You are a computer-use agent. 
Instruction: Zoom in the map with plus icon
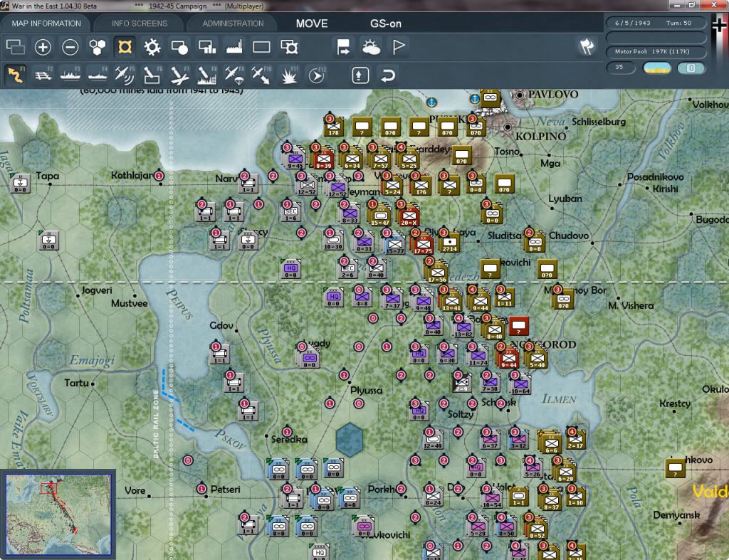coord(43,47)
